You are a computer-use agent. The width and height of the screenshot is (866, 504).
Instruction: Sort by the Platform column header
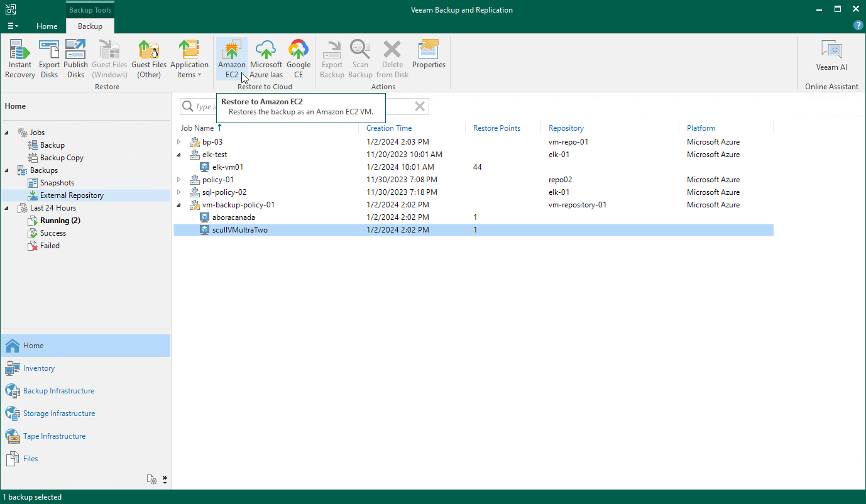[701, 128]
